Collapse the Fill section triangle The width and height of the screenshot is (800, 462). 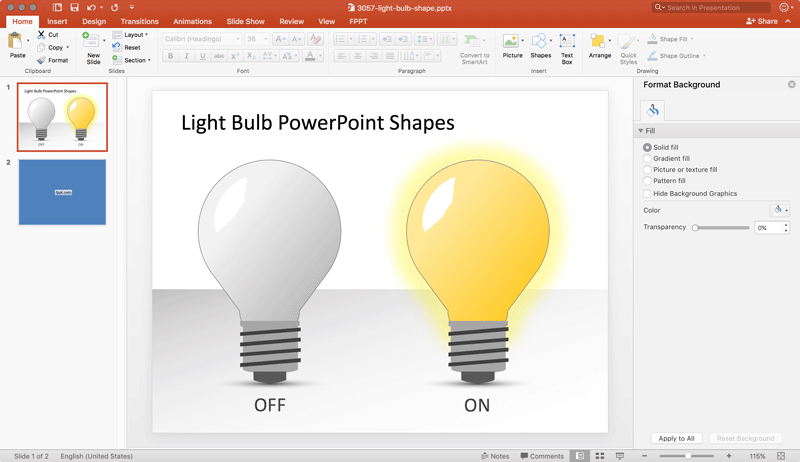[640, 131]
